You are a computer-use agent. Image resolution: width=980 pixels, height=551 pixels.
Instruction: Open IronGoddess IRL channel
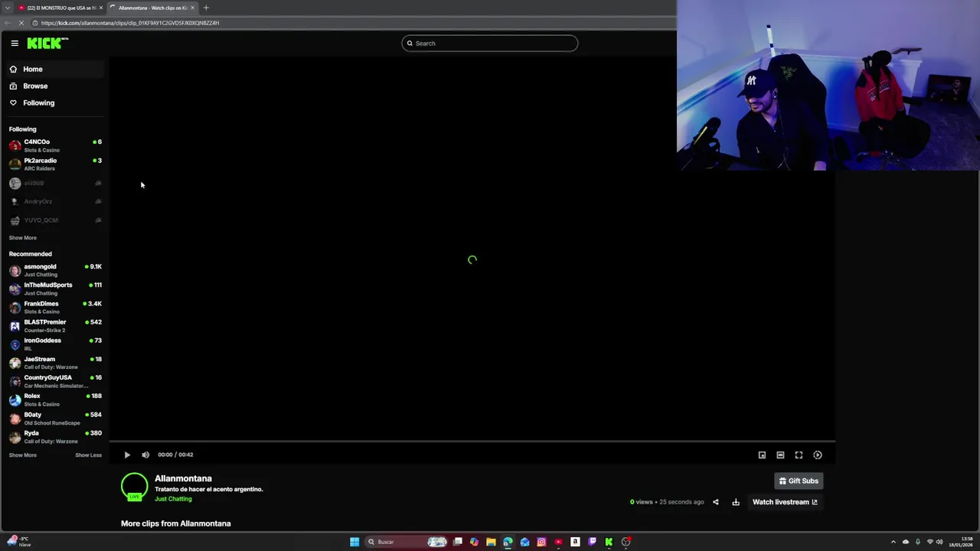click(54, 344)
